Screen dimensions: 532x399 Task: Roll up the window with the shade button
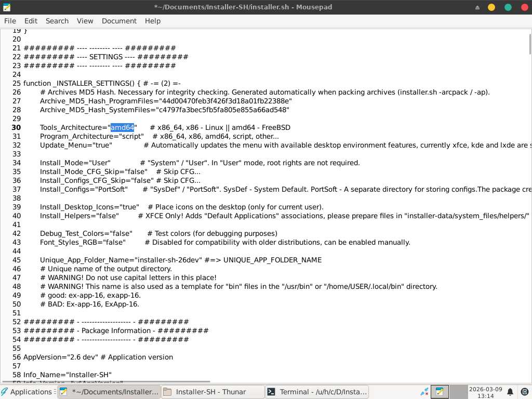pos(477,7)
